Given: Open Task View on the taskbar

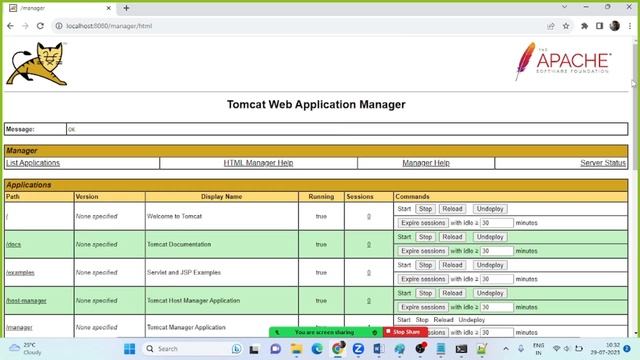Looking at the screenshot, I should 254,349.
